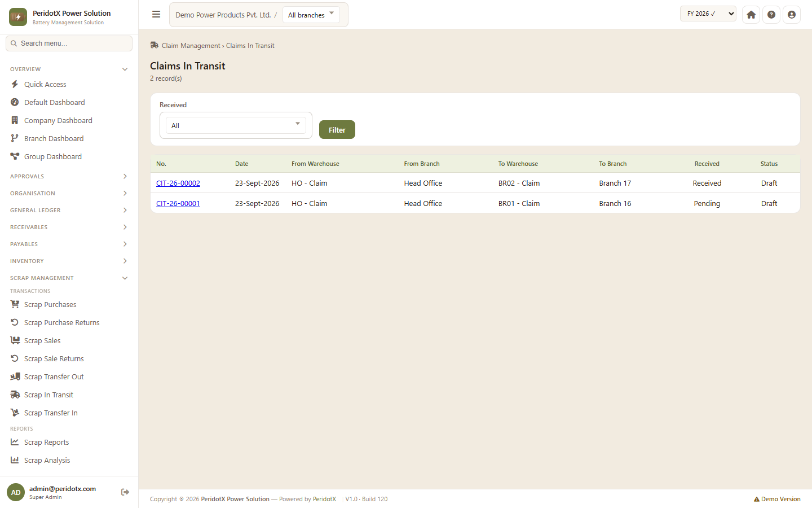Click the home icon in top bar
The image size is (812, 508).
(x=751, y=15)
